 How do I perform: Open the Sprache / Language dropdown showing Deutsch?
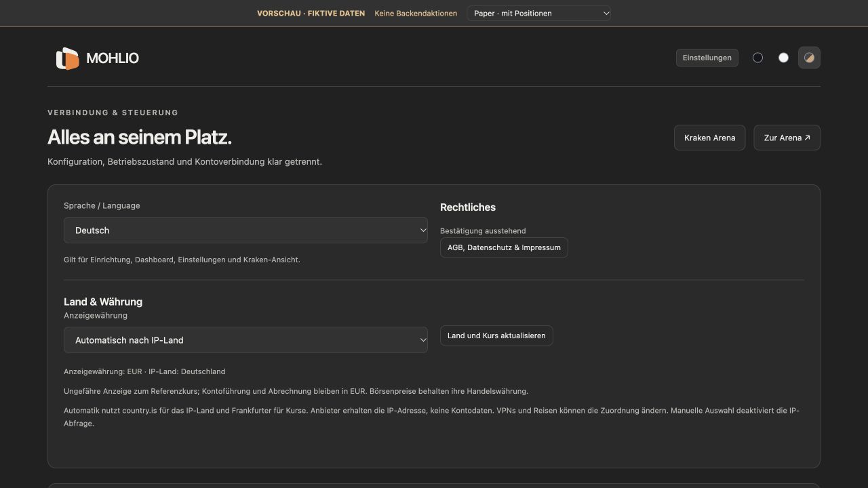pyautogui.click(x=245, y=230)
